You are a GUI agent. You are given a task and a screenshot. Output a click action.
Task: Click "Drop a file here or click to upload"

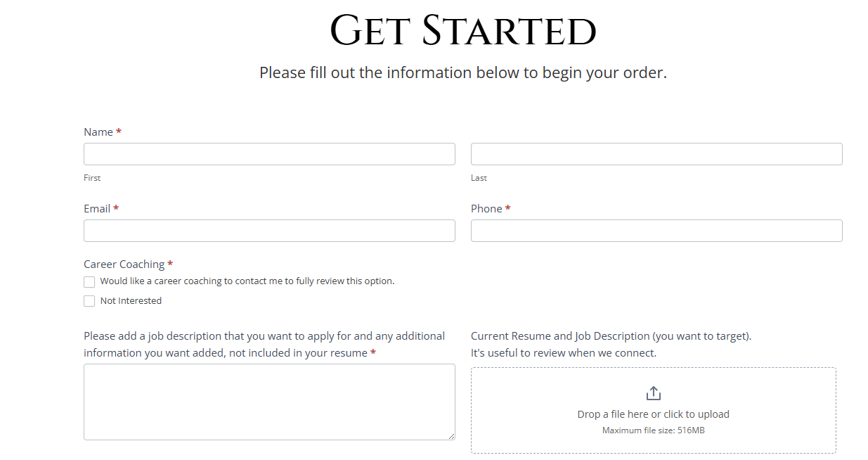click(x=653, y=414)
